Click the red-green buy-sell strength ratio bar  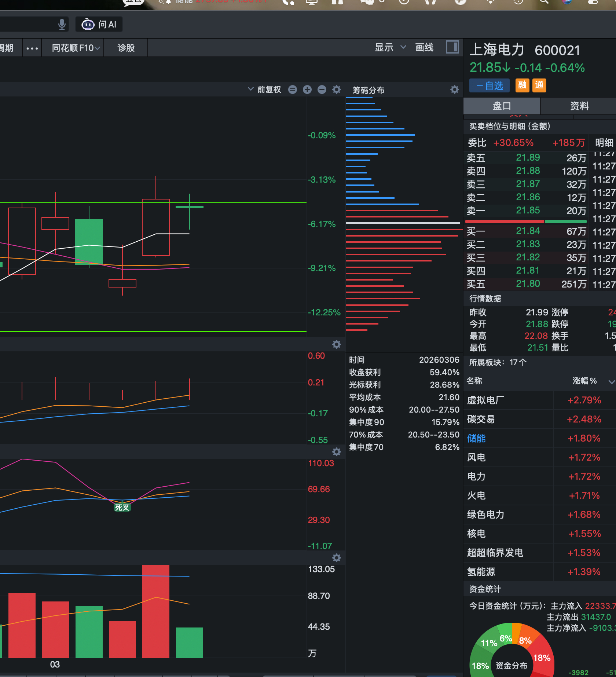[x=525, y=221]
